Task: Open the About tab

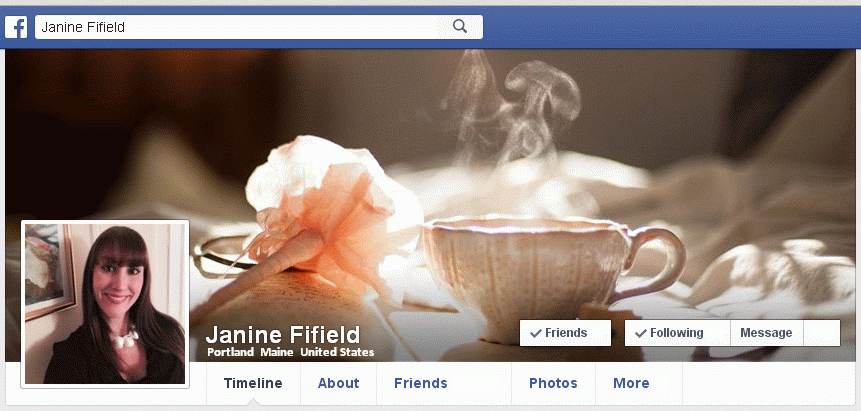Action: coord(338,383)
